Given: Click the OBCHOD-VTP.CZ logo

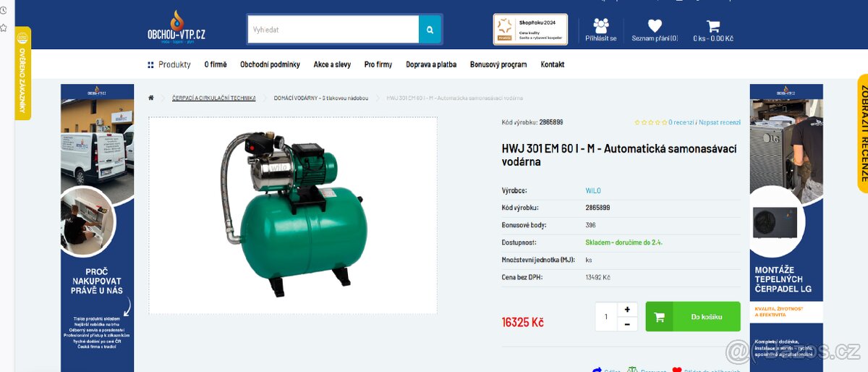Looking at the screenshot, I should [x=176, y=28].
